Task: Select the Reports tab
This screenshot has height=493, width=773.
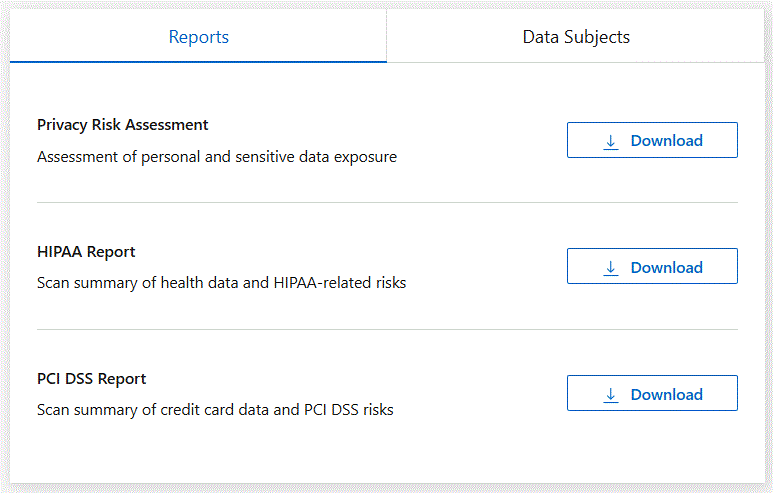Action: 198,38
